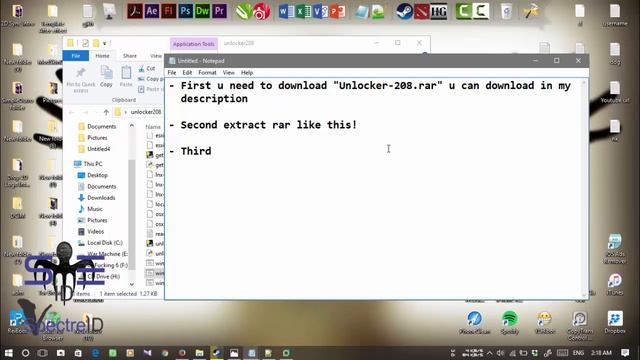
Task: Open Task View on the taskbar
Action: pos(42,353)
